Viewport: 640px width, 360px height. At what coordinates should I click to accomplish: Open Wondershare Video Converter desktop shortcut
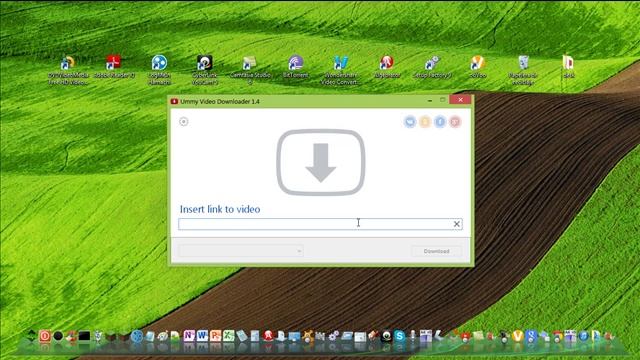(x=340, y=70)
